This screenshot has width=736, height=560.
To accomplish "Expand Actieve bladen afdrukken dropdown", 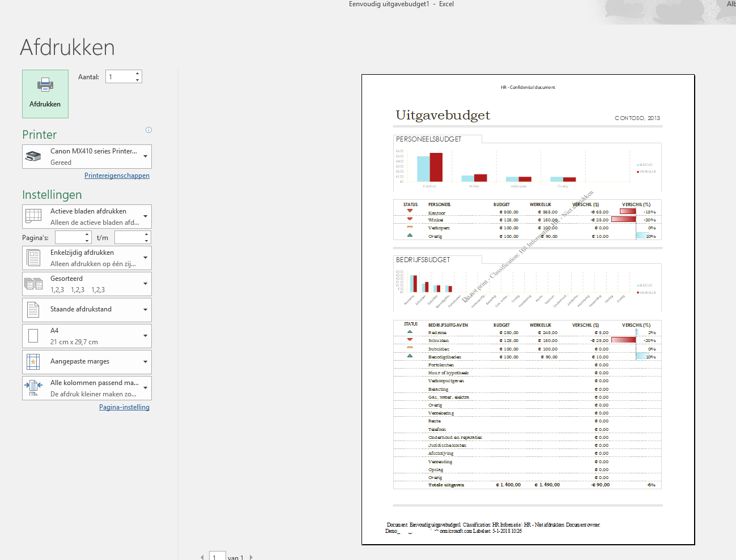I will click(x=87, y=217).
